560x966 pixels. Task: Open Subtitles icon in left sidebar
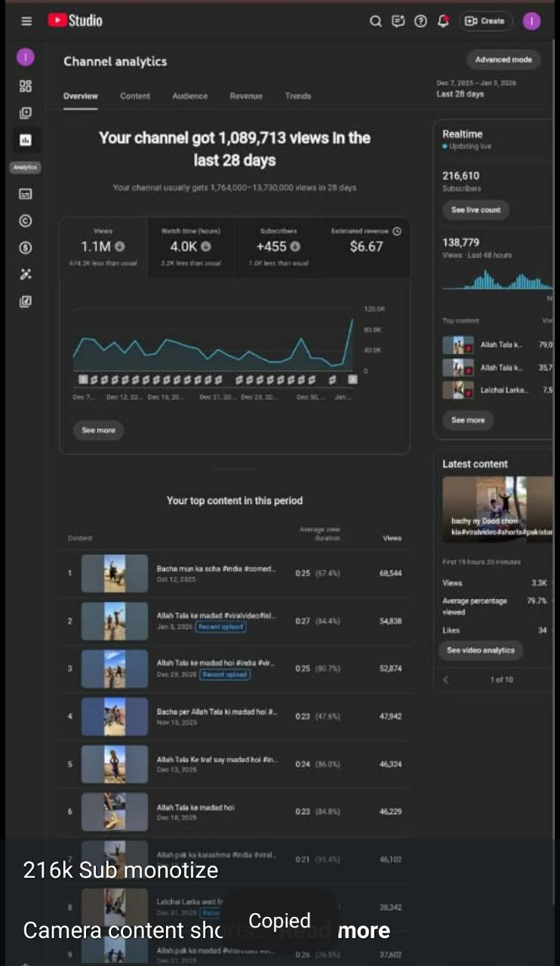coord(26,194)
